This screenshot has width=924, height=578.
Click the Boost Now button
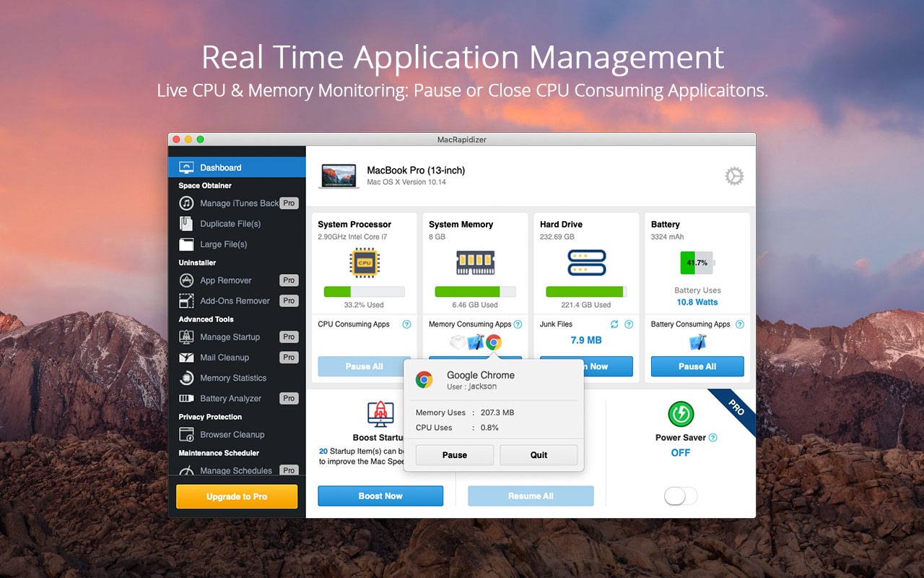[380, 496]
